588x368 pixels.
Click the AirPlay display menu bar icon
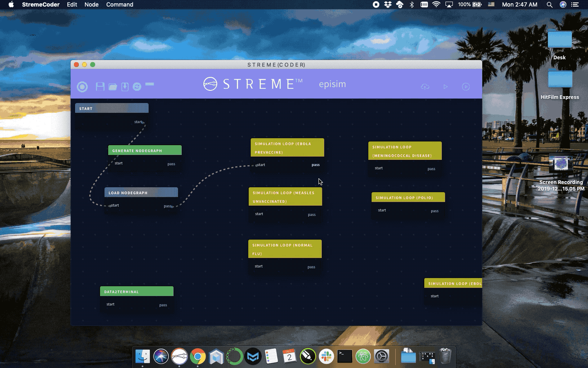point(449,4)
